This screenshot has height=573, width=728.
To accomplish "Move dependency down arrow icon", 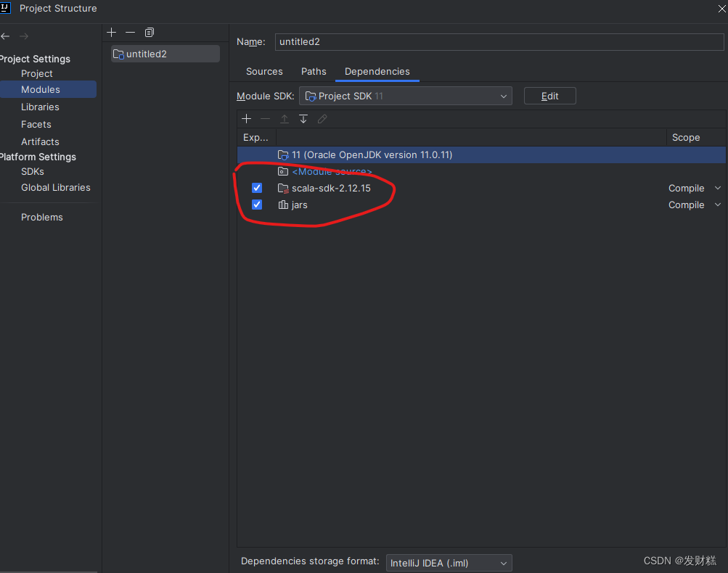I will [303, 119].
